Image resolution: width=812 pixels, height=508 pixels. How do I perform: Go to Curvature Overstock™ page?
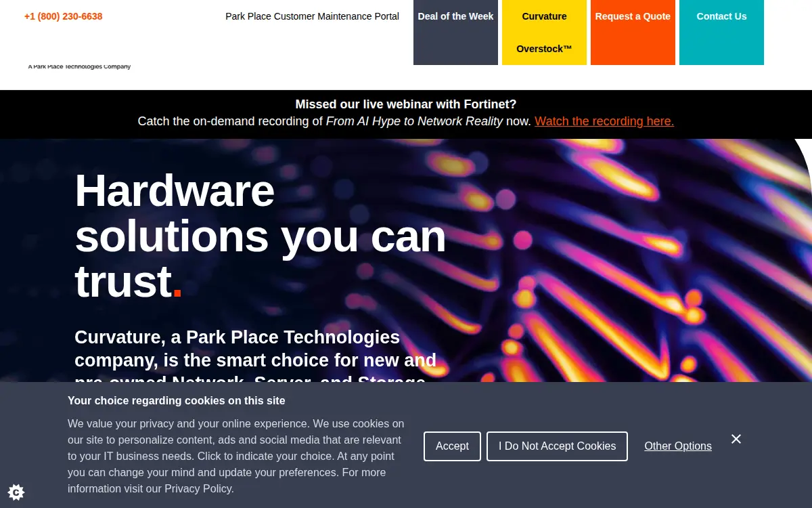544,33
